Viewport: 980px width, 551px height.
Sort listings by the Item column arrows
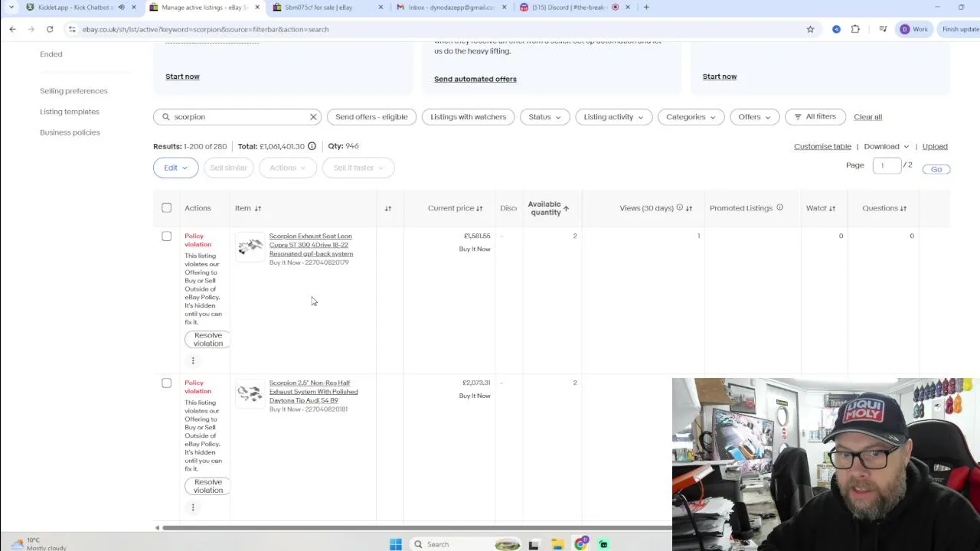point(258,208)
